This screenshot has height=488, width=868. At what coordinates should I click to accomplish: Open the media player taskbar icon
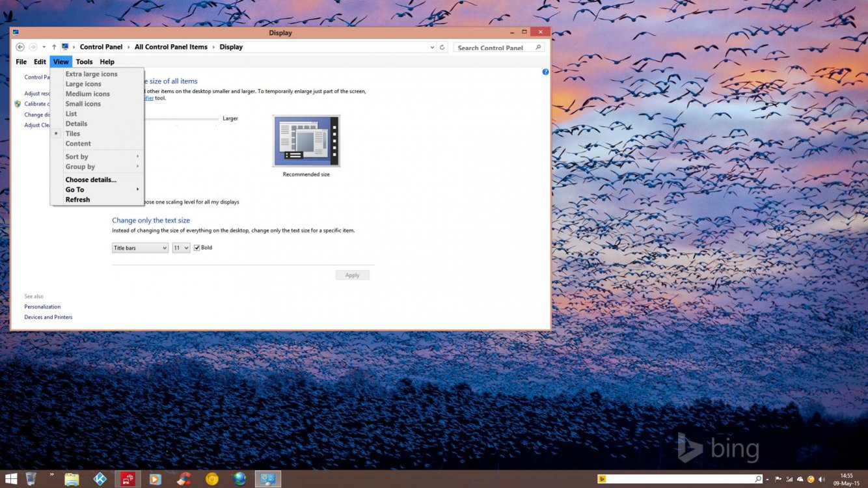pos(155,480)
